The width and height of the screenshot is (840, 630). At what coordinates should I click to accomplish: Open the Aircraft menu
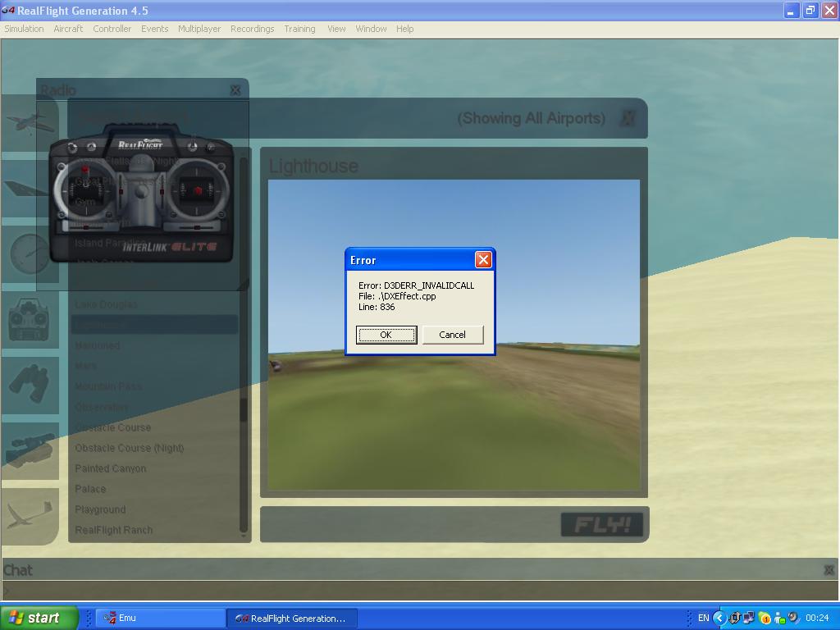68,29
